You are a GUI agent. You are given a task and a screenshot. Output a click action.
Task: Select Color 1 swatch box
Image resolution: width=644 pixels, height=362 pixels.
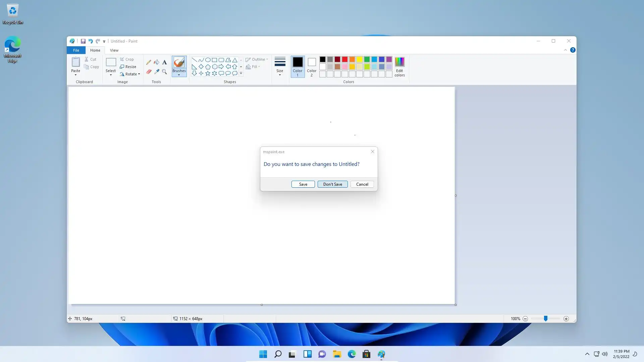298,66
